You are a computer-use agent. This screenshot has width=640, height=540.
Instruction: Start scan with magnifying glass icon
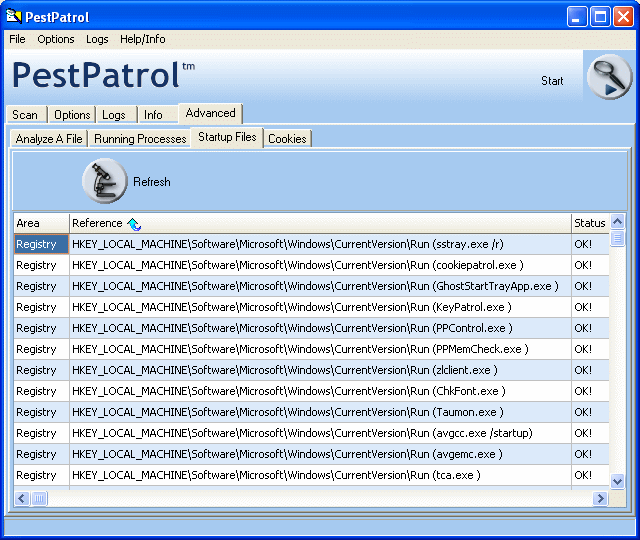click(x=609, y=77)
